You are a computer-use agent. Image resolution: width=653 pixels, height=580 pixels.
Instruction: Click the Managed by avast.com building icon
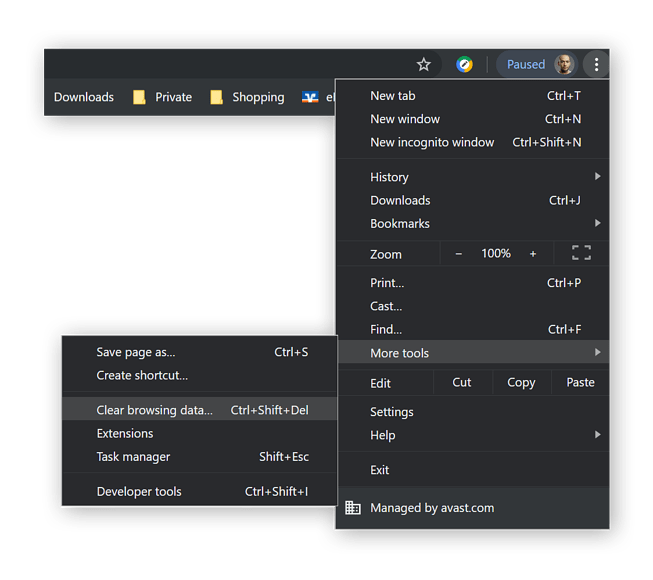(352, 508)
